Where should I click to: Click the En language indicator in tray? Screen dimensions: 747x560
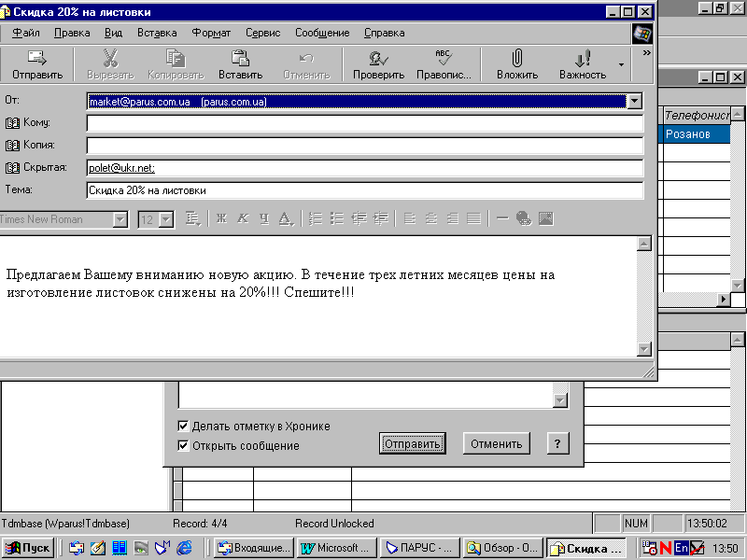[682, 548]
